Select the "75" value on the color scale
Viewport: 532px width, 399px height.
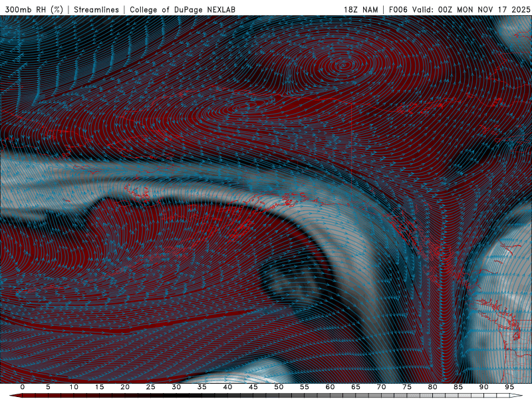point(407,387)
